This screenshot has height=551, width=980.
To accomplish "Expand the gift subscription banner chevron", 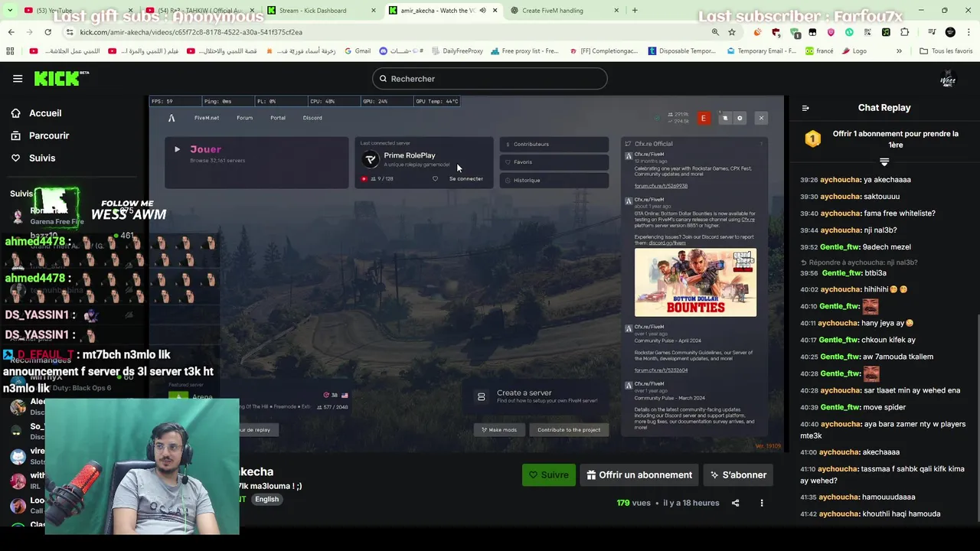I will point(884,161).
